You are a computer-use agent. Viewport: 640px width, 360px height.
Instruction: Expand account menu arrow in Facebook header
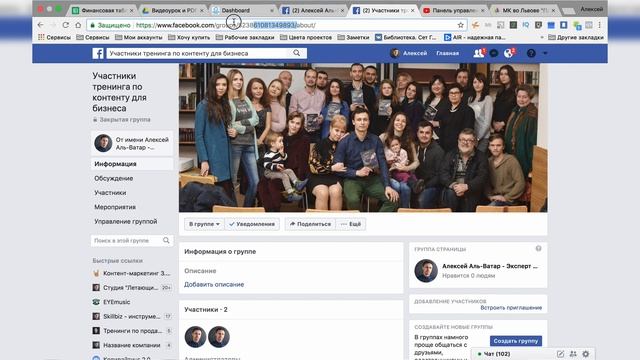pos(545,53)
